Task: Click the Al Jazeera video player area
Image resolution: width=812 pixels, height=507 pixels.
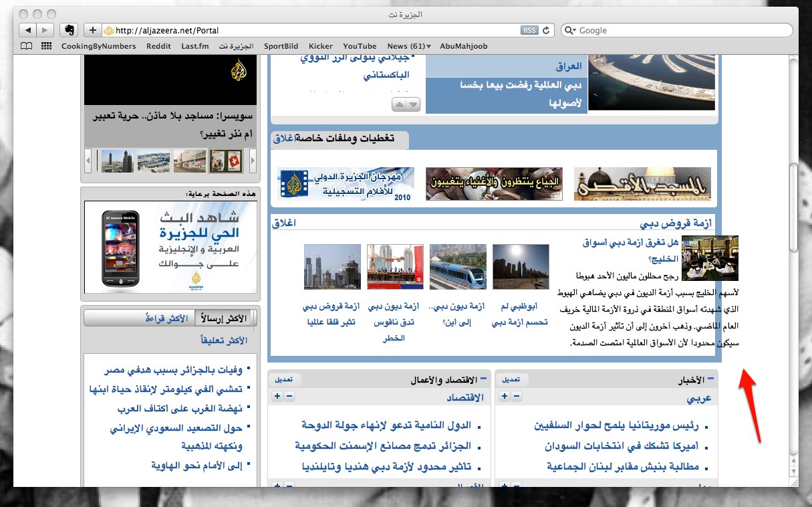Action: tap(170, 80)
